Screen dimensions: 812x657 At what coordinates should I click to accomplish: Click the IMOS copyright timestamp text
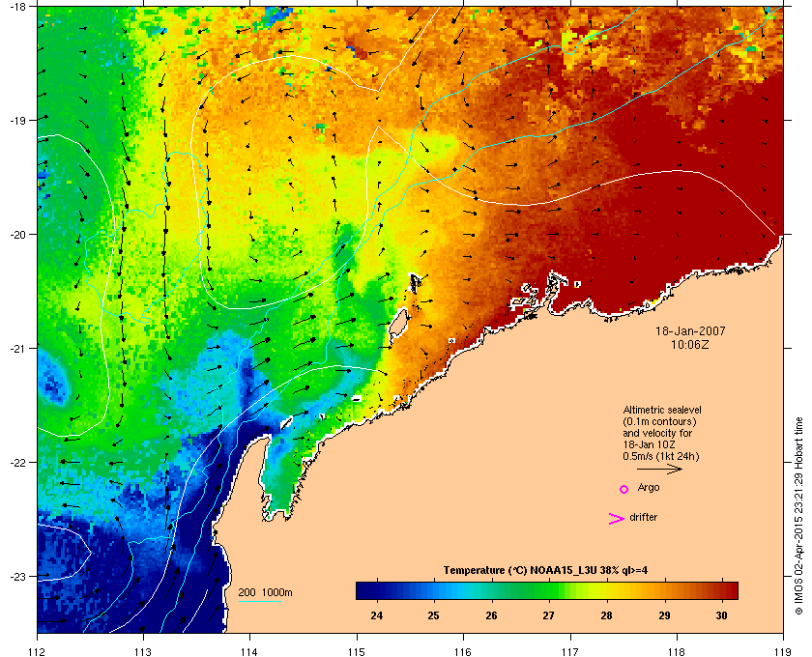pyautogui.click(x=798, y=516)
